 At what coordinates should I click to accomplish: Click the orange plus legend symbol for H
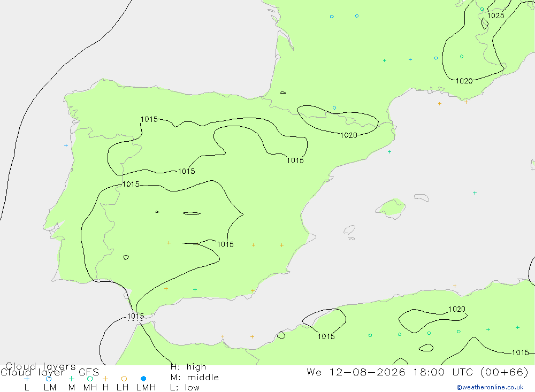click(x=105, y=379)
